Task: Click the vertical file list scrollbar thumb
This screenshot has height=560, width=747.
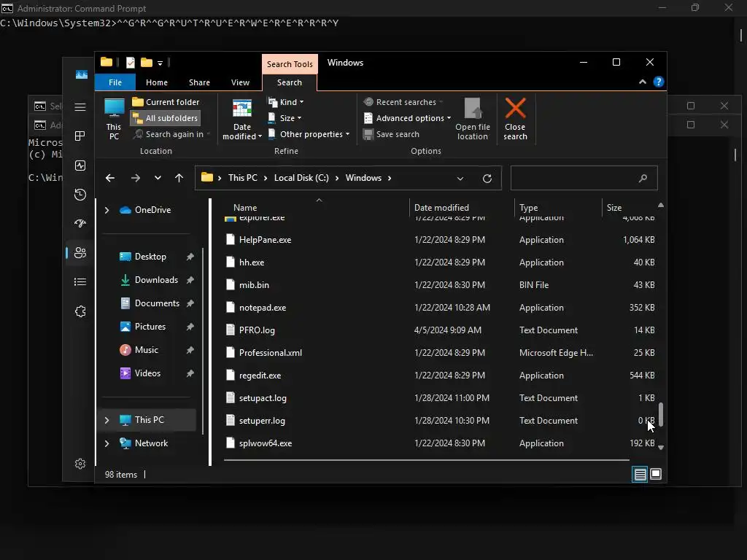Action: 661,415
